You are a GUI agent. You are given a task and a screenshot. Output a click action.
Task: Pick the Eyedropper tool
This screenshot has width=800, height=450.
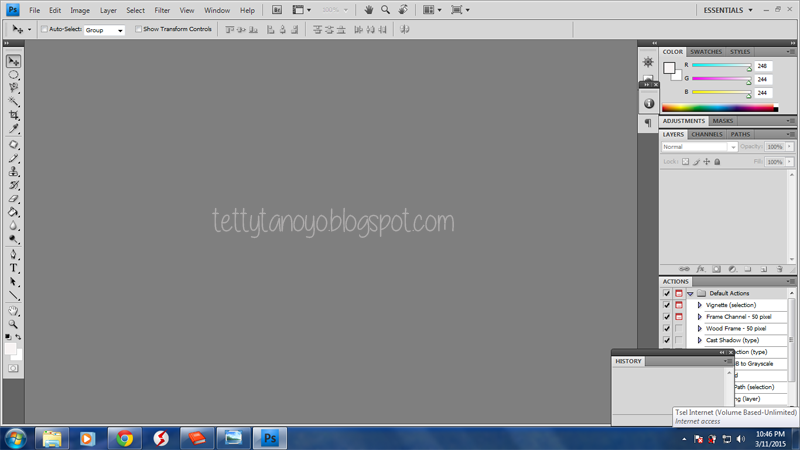(14, 130)
